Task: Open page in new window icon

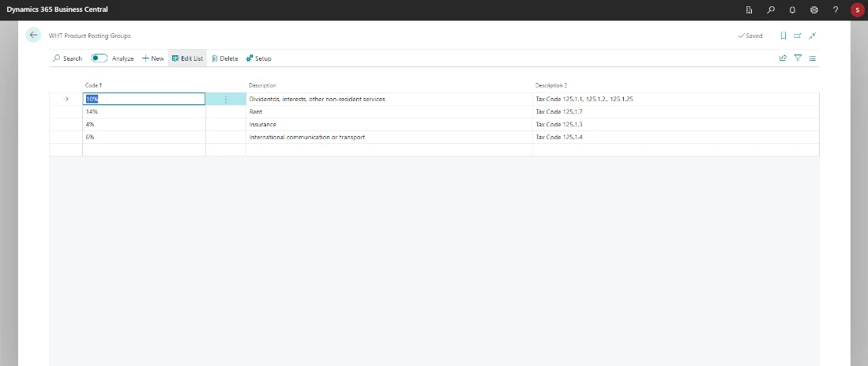Action: (x=797, y=36)
